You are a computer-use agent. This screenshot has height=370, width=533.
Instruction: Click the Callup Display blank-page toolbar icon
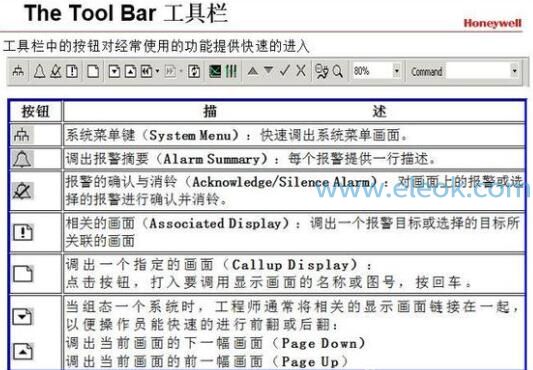(x=93, y=71)
